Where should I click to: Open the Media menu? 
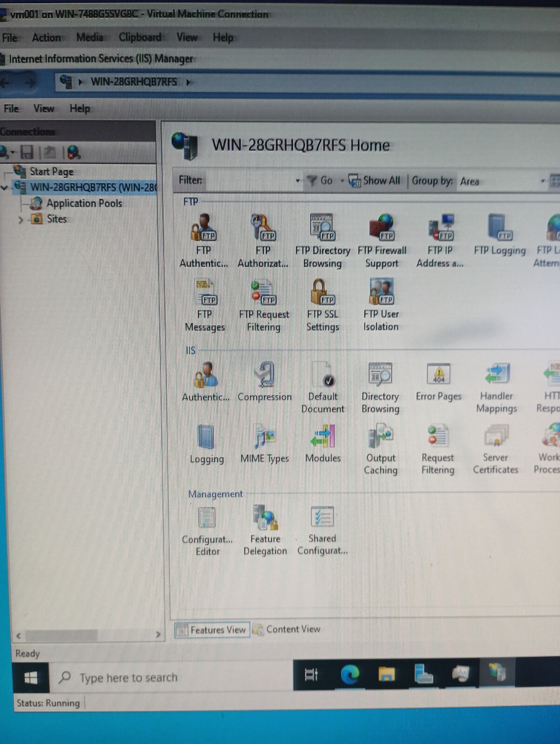point(90,37)
